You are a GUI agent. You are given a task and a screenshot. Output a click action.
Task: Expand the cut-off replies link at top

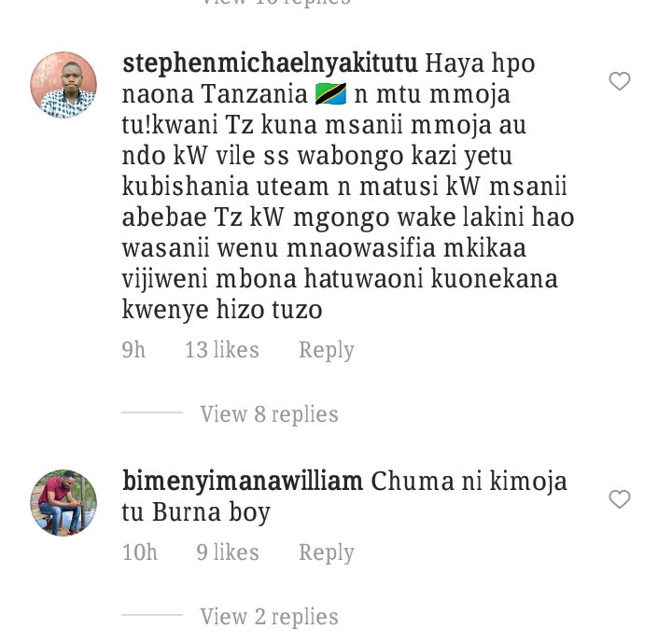pyautogui.click(x=275, y=3)
